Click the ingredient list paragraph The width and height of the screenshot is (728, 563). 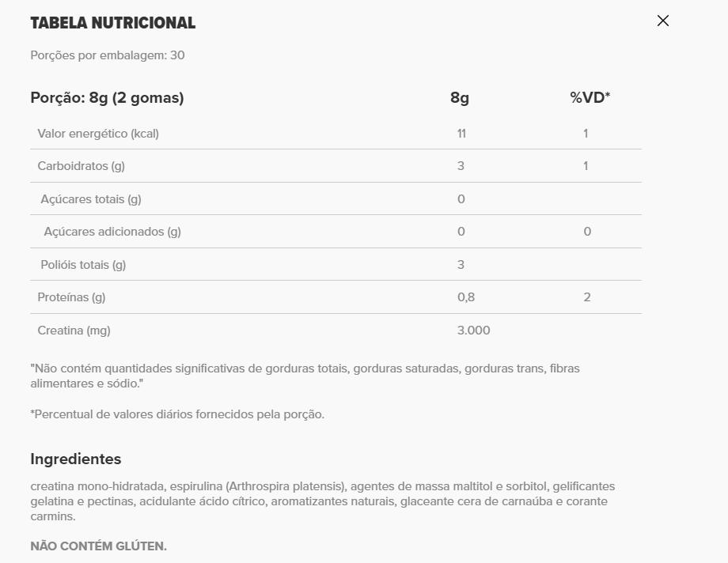point(322,501)
